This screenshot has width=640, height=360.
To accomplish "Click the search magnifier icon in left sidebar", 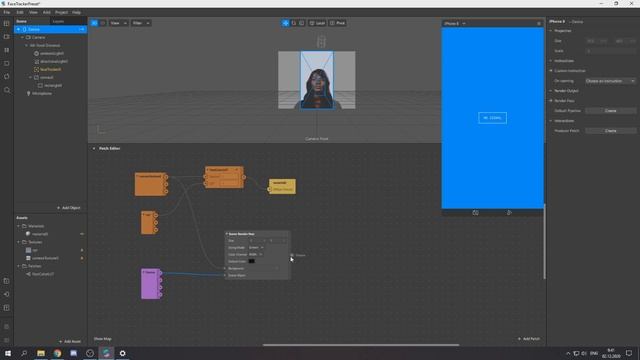I will (7, 90).
